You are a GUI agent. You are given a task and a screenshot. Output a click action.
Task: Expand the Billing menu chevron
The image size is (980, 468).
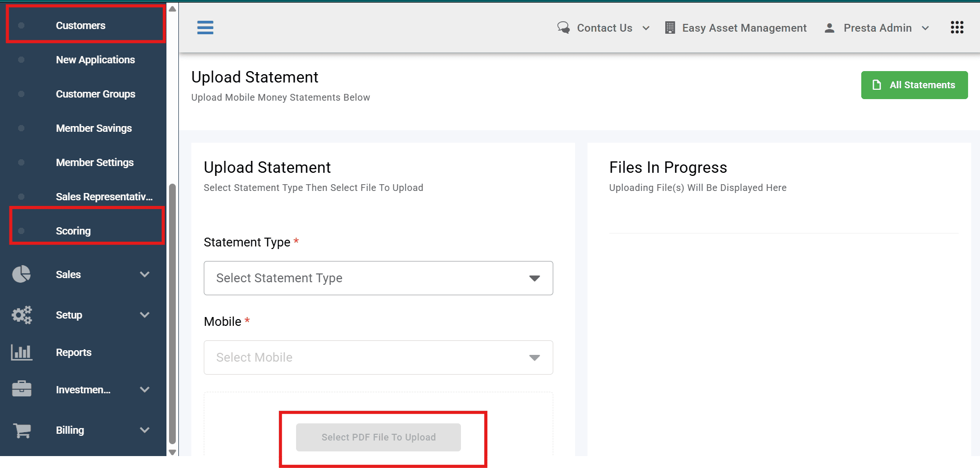(x=145, y=430)
